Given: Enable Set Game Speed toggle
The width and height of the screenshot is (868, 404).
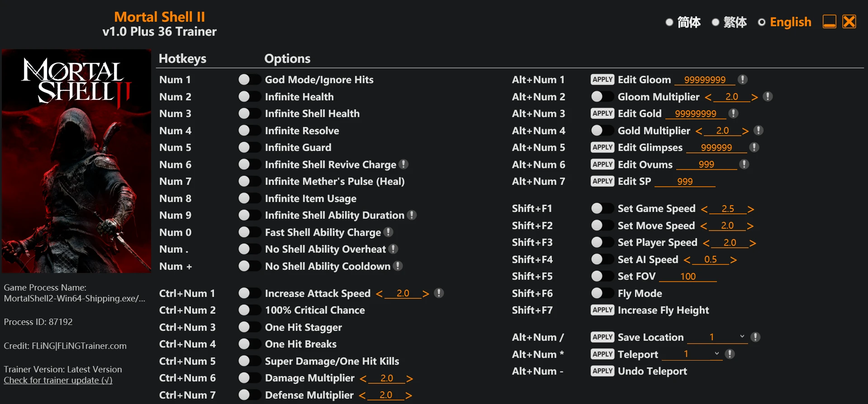Looking at the screenshot, I should click(602, 208).
